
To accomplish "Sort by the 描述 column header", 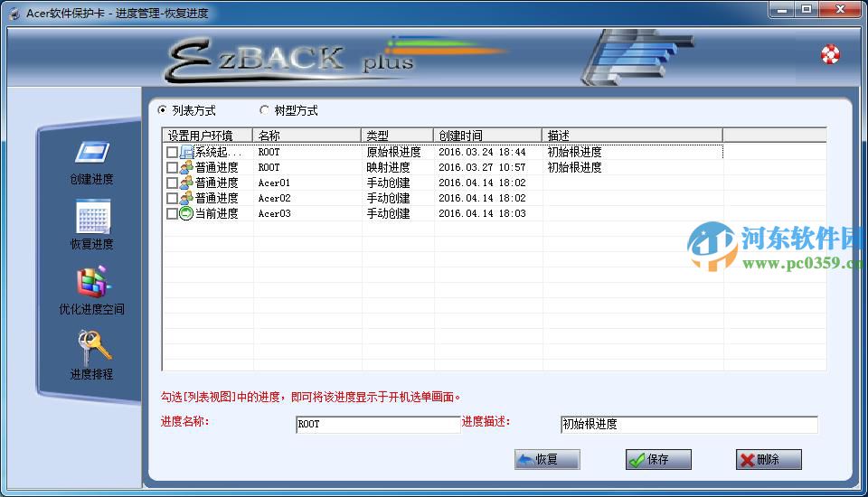I will (632, 135).
